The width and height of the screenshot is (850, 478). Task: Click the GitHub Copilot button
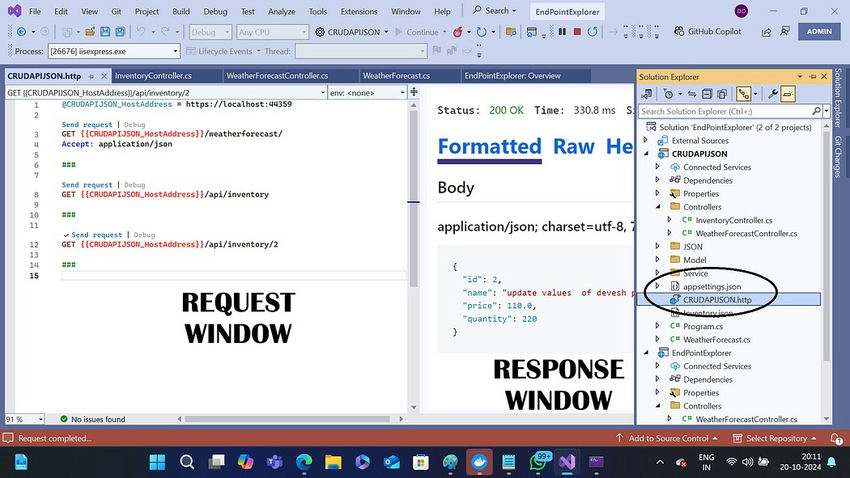click(x=707, y=31)
